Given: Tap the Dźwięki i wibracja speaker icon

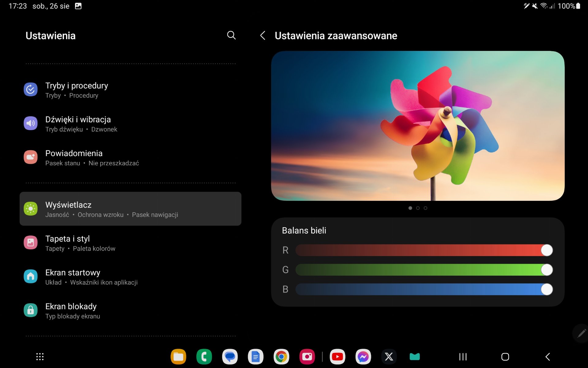Looking at the screenshot, I should pos(31,123).
